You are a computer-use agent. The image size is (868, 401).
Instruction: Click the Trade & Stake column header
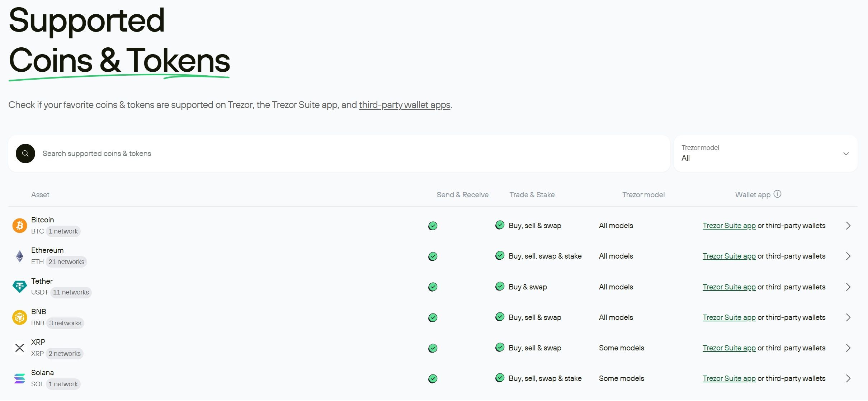(532, 195)
